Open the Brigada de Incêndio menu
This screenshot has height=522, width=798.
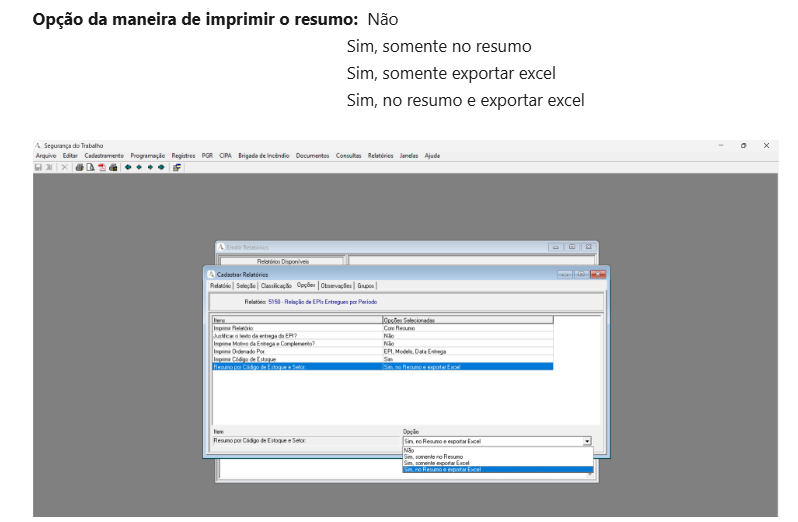click(x=264, y=156)
